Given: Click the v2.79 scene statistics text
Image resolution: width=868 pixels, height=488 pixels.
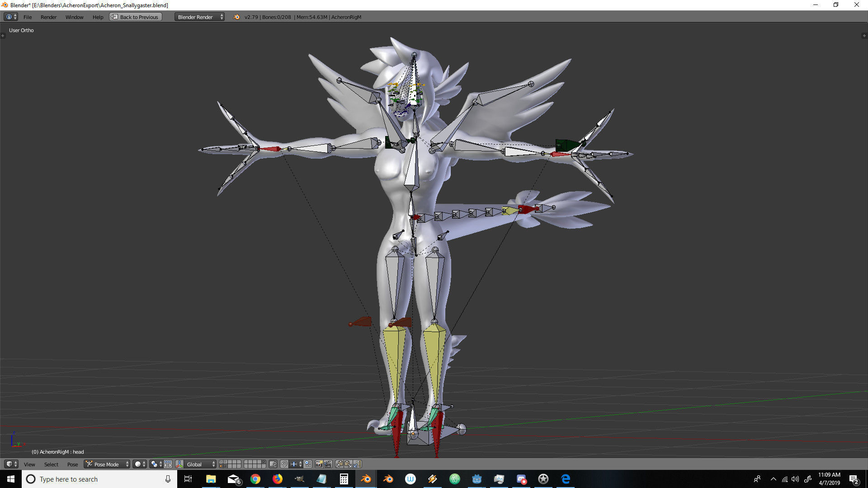Looking at the screenshot, I should [x=303, y=17].
